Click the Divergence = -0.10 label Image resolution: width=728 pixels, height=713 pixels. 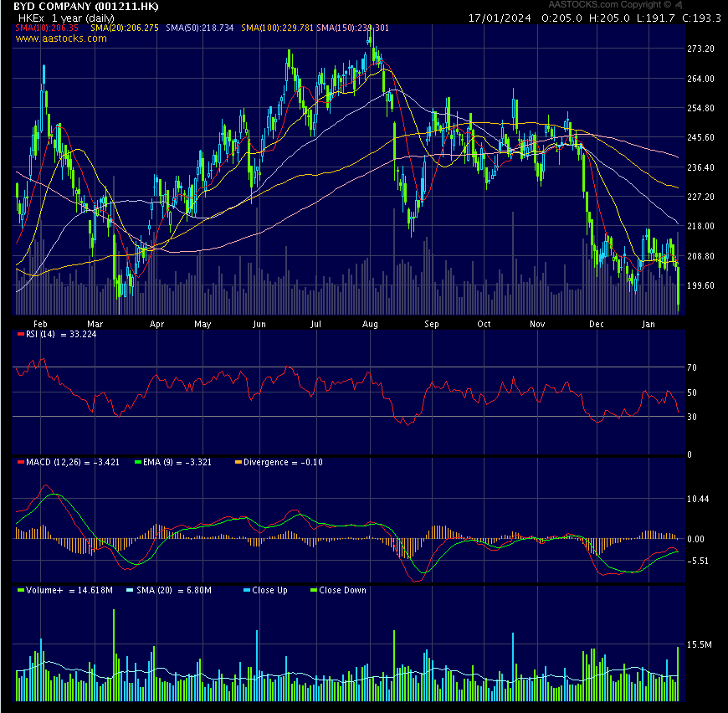283,462
